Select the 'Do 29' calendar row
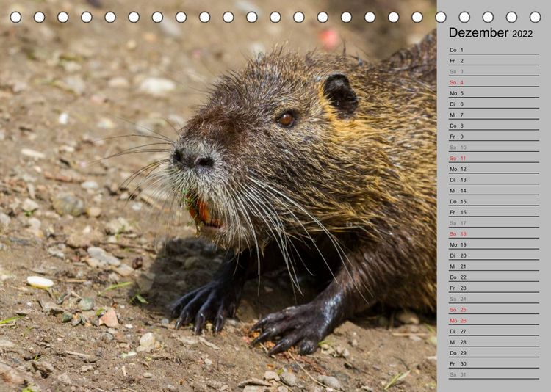Image resolution: width=551 pixels, height=392 pixels. point(494,353)
